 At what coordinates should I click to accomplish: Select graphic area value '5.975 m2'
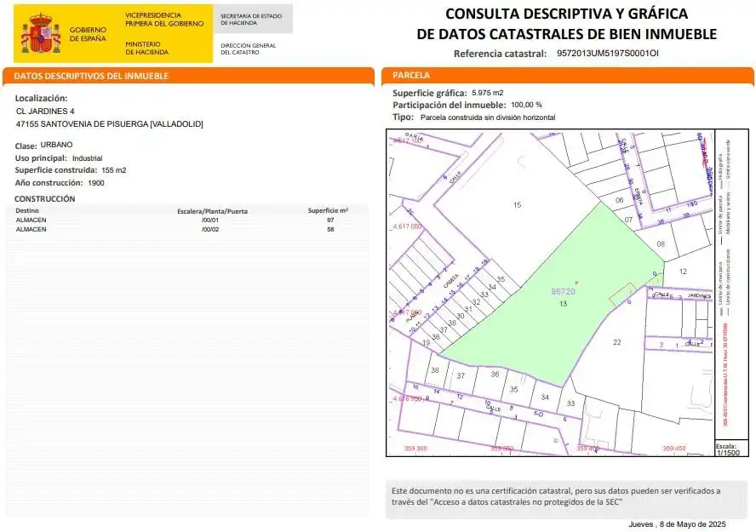pyautogui.click(x=488, y=93)
